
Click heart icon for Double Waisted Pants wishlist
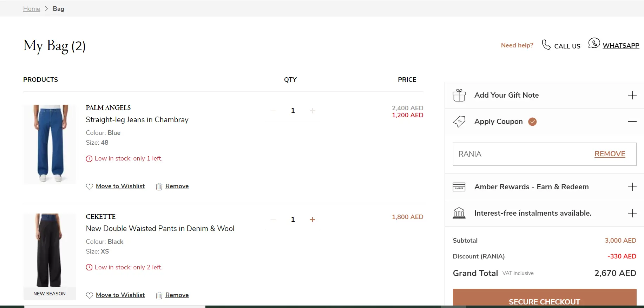pyautogui.click(x=90, y=295)
